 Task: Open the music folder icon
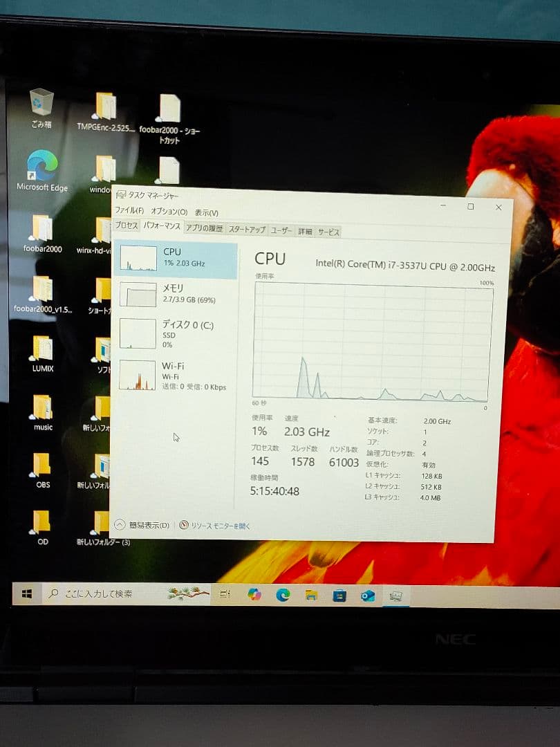point(42,408)
